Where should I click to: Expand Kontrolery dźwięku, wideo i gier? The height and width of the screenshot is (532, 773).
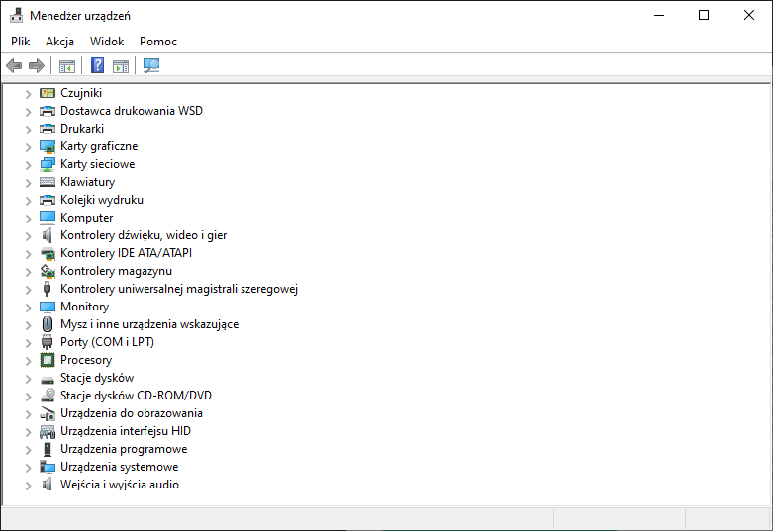pos(28,236)
